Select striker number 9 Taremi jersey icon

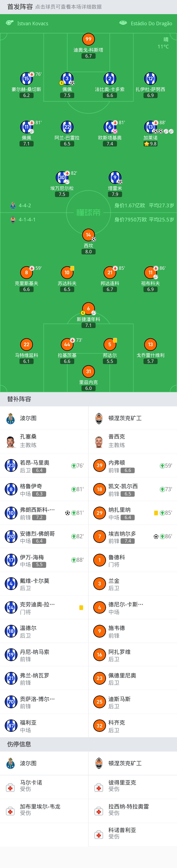(115, 177)
